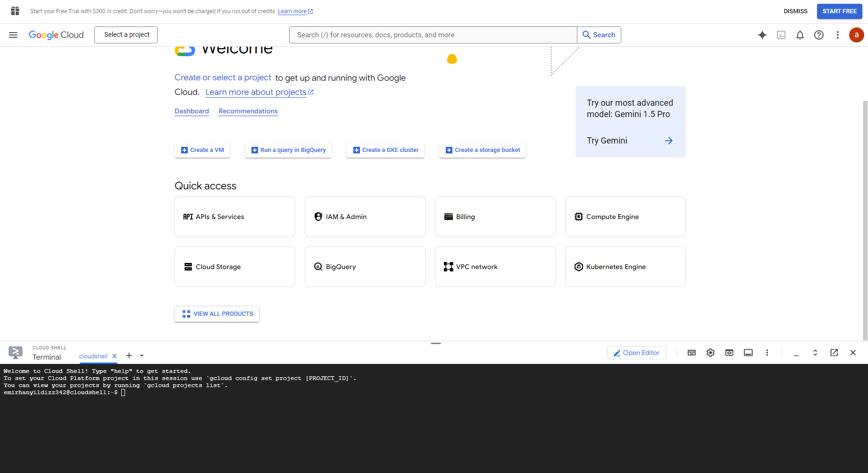This screenshot has width=868, height=473.
Task: Click the Cloud Shell terminal logo icon
Action: 16,353
